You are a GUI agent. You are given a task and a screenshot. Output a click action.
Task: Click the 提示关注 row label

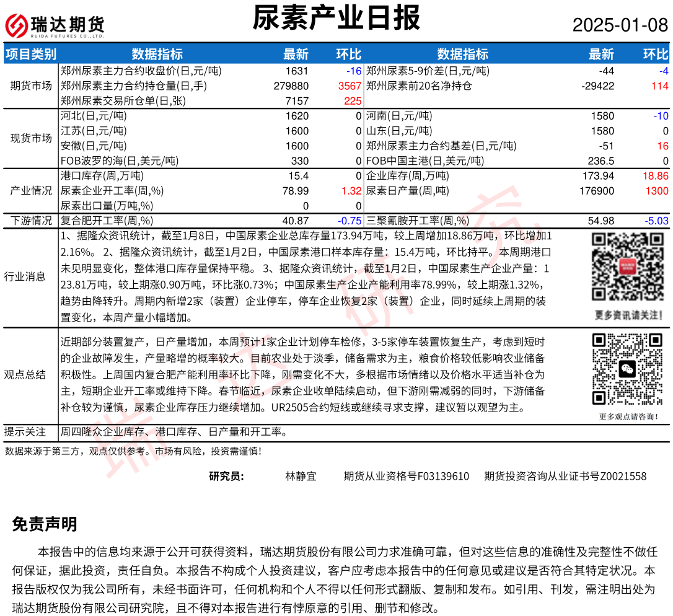tap(30, 432)
